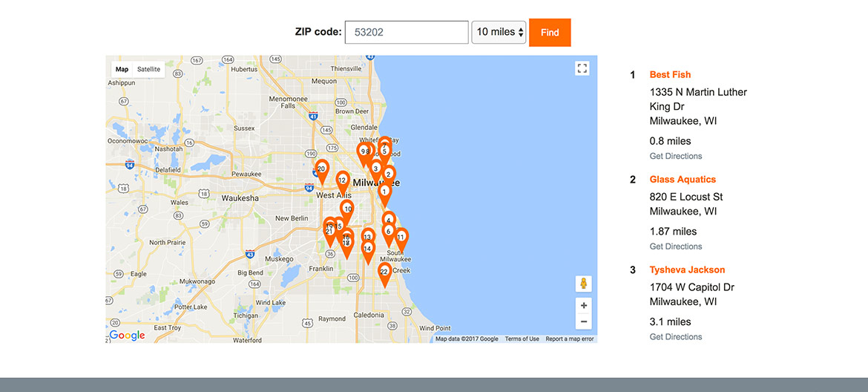
Task: Click map marker number 10
Action: point(347,211)
